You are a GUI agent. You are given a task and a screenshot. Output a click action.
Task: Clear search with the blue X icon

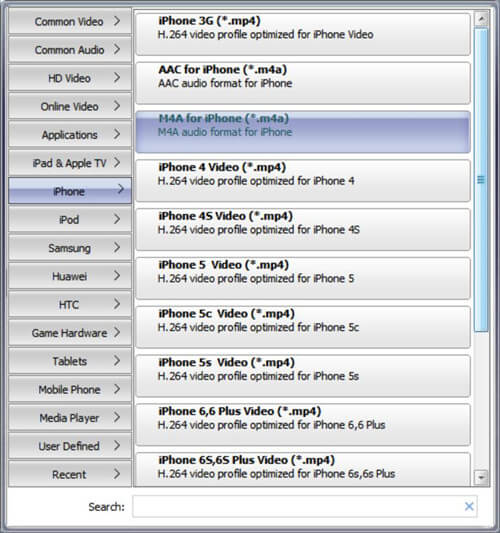click(469, 506)
